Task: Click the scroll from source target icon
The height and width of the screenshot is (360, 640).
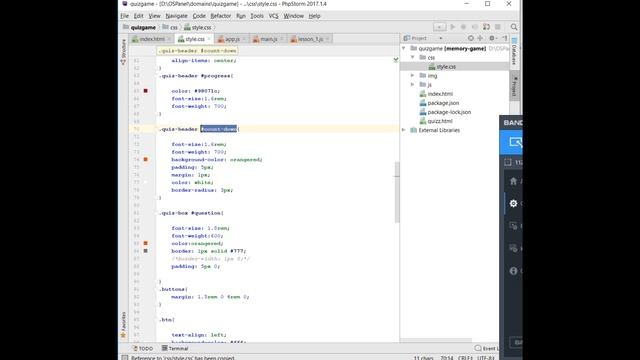Action: pos(471,38)
